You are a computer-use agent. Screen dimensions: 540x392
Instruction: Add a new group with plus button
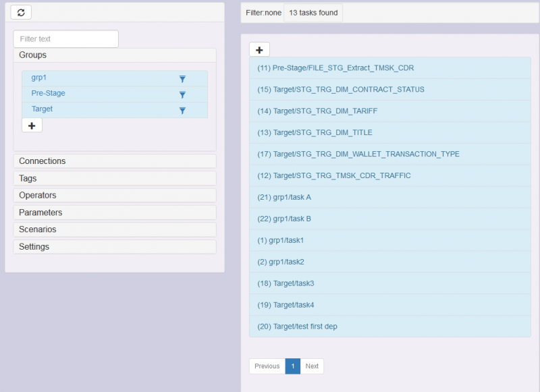32,125
